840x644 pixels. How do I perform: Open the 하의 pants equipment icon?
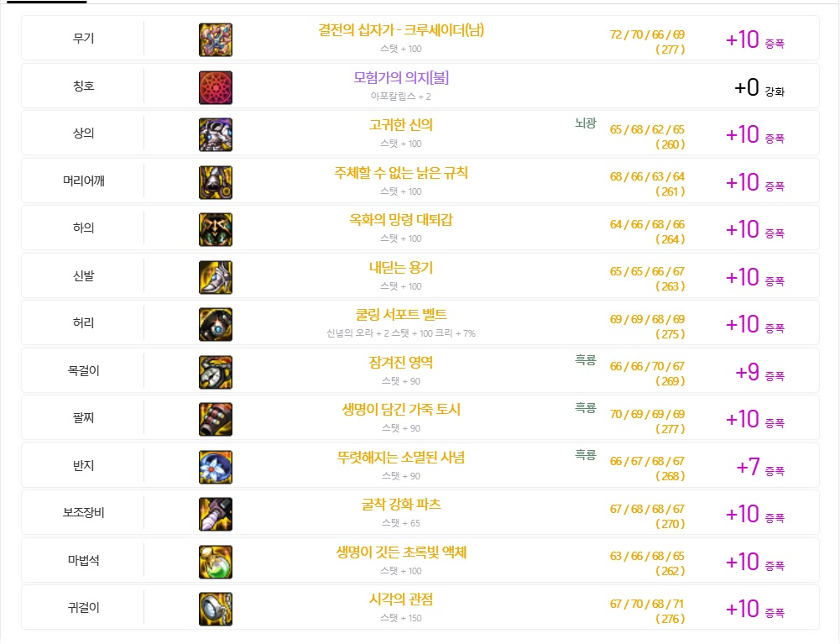pos(216,229)
